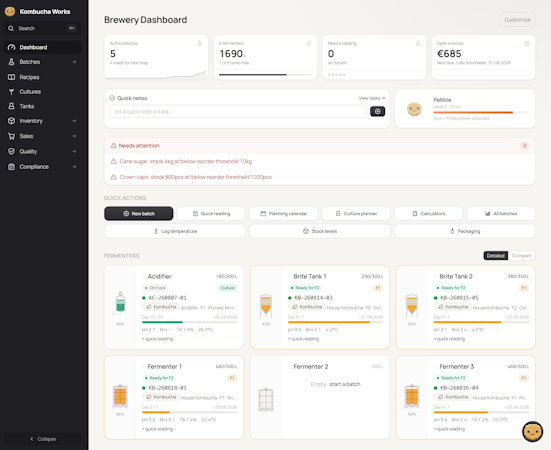Click the empty Fermenter 2 tank icon

coord(266,400)
